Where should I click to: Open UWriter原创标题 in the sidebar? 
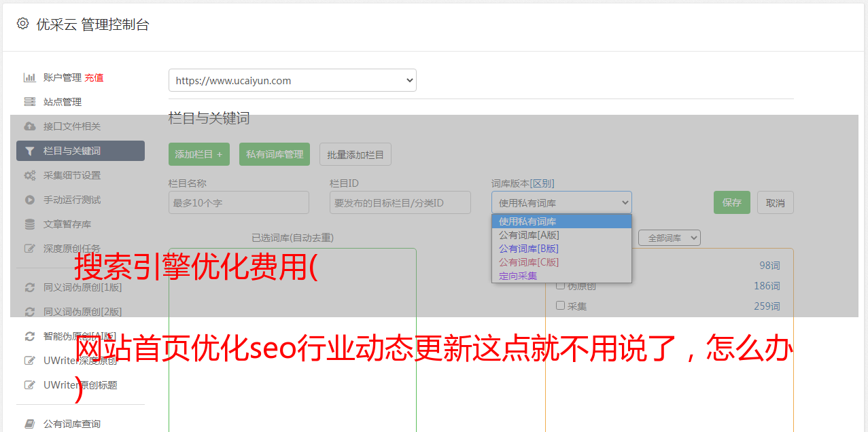tap(80, 385)
